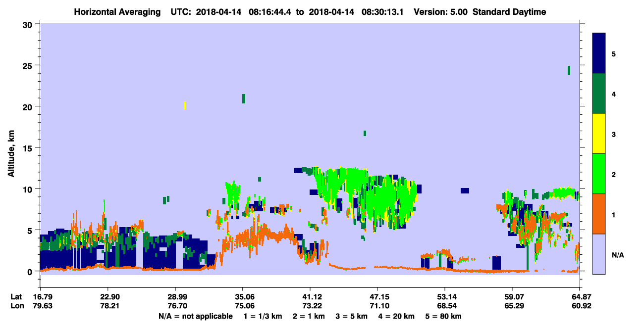Click the latitude value 47.15
Viewport: 644px width, 330px height.
tap(377, 297)
